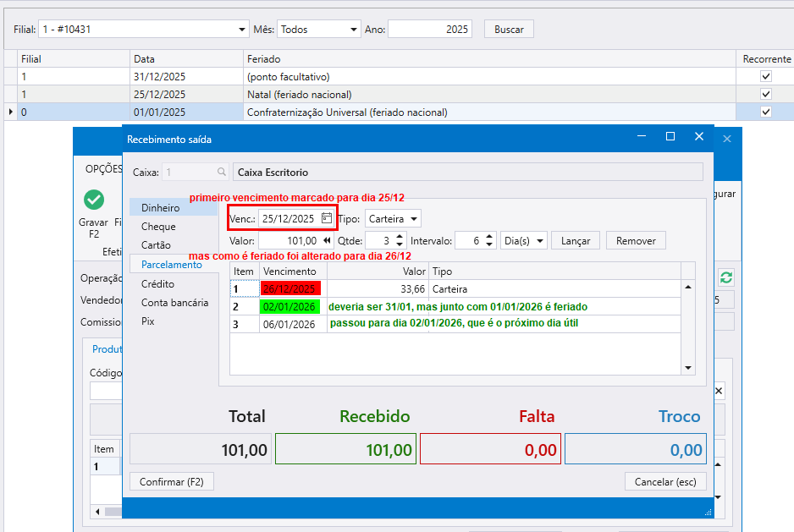
Task: Close the Recebimento saída dialog
Action: point(698,137)
